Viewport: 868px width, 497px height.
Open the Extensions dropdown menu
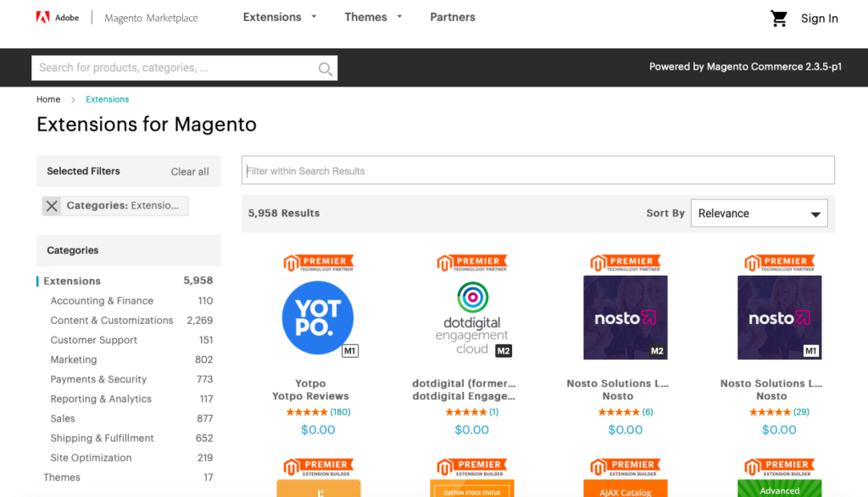click(x=280, y=17)
